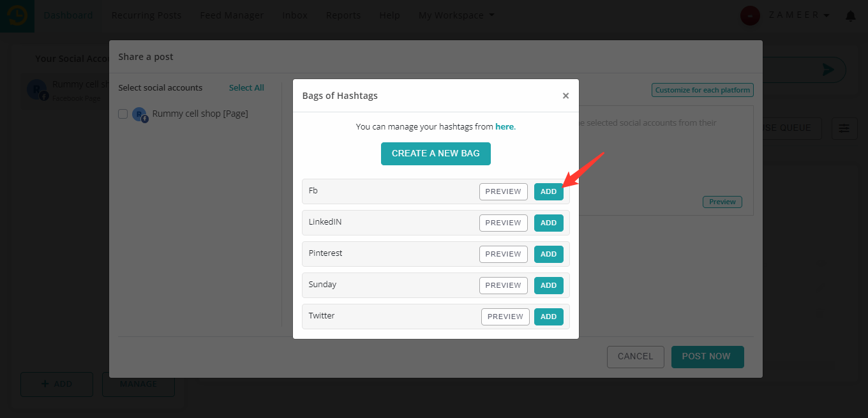This screenshot has height=418, width=868.
Task: Expand the My Workspace dropdown
Action: point(456,15)
